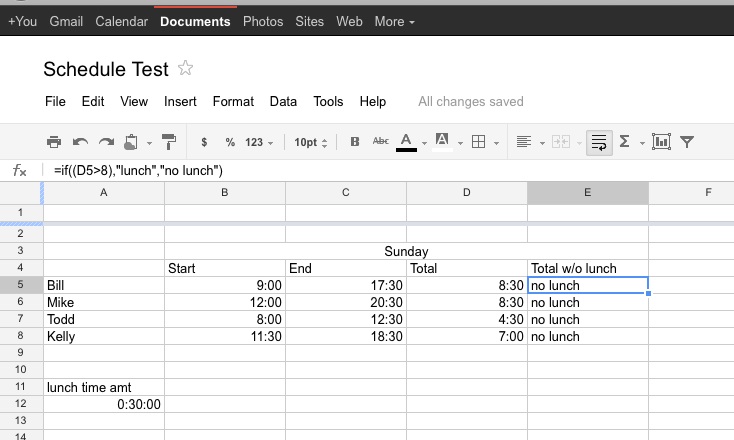Format selection as currency with dollar icon
Viewport: 734px width, 440px height.
coord(204,143)
